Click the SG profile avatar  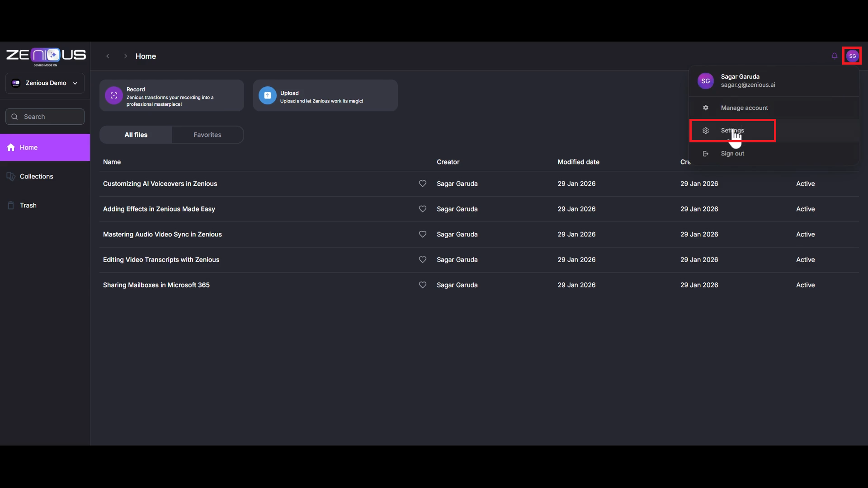tap(852, 56)
